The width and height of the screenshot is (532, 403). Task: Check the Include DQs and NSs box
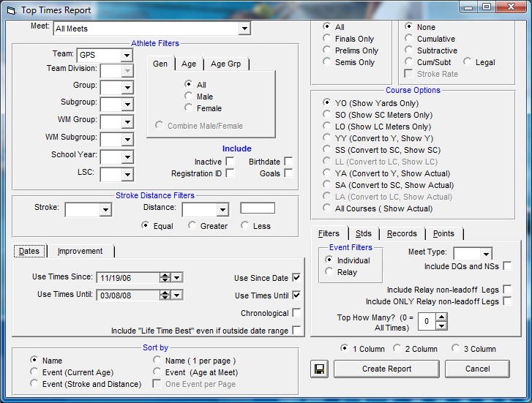point(507,266)
